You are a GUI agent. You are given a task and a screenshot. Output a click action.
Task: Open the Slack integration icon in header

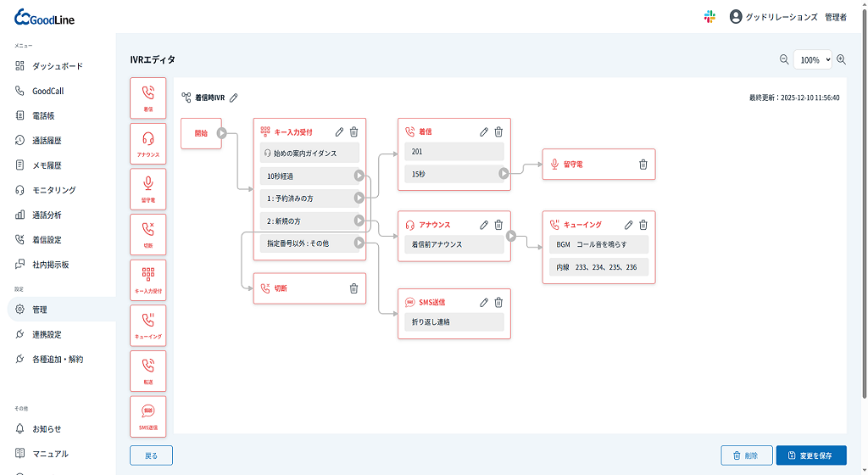click(x=709, y=17)
